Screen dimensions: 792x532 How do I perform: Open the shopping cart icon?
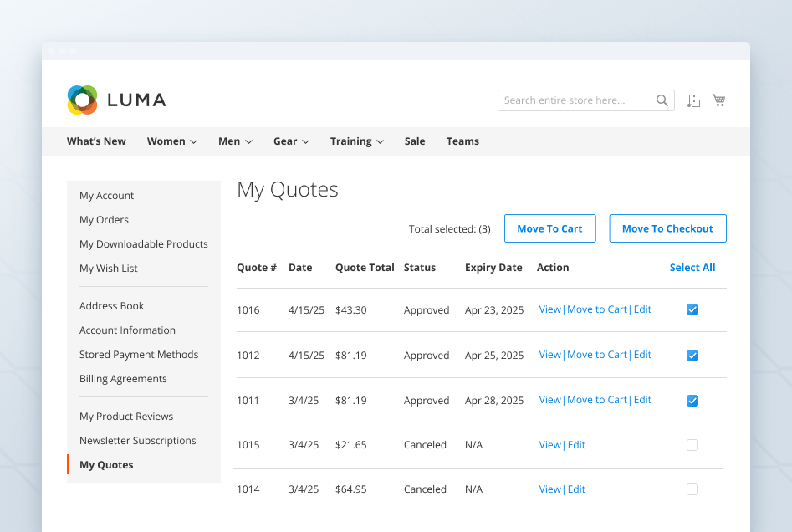718,100
